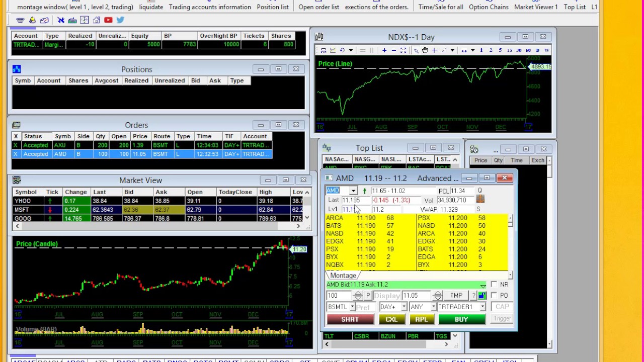Viewport: 644px width, 362px height.
Task: Open Trading accounts information from the top bar
Action: (x=210, y=7)
